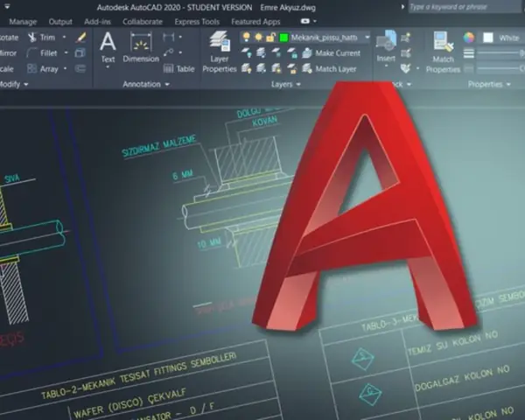Click the Offset tool icon
The width and height of the screenshot is (525, 420).
[80, 69]
